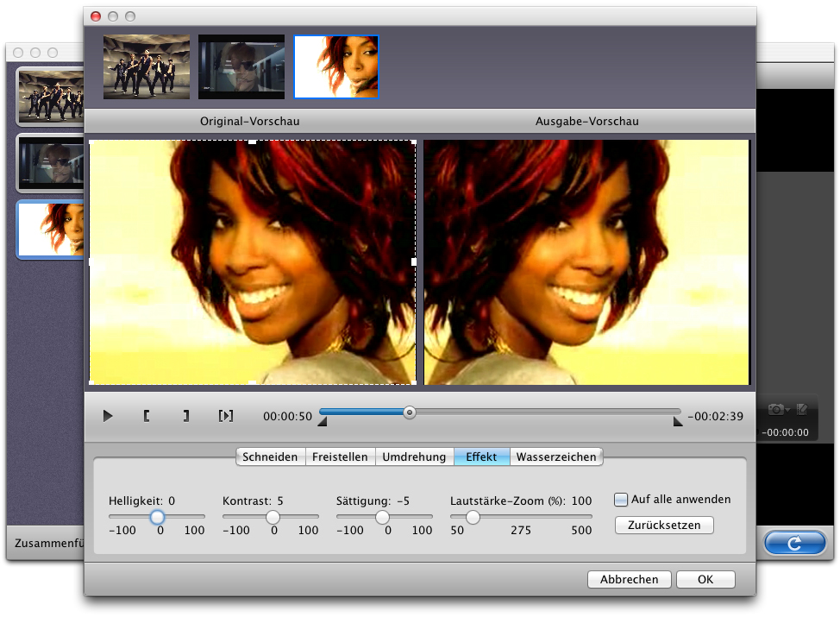Viewport: 840px width, 617px height.
Task: Click the circular refresh arrow button
Action: [794, 543]
